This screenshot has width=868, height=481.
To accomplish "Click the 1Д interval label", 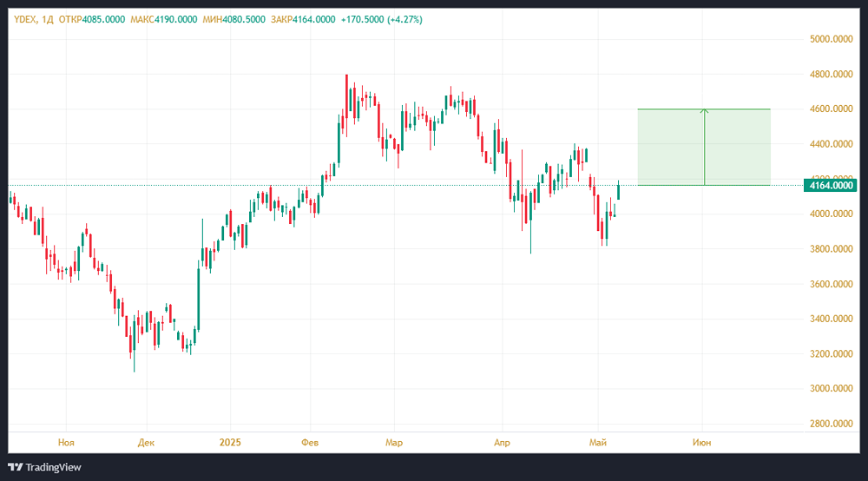I will (49, 20).
